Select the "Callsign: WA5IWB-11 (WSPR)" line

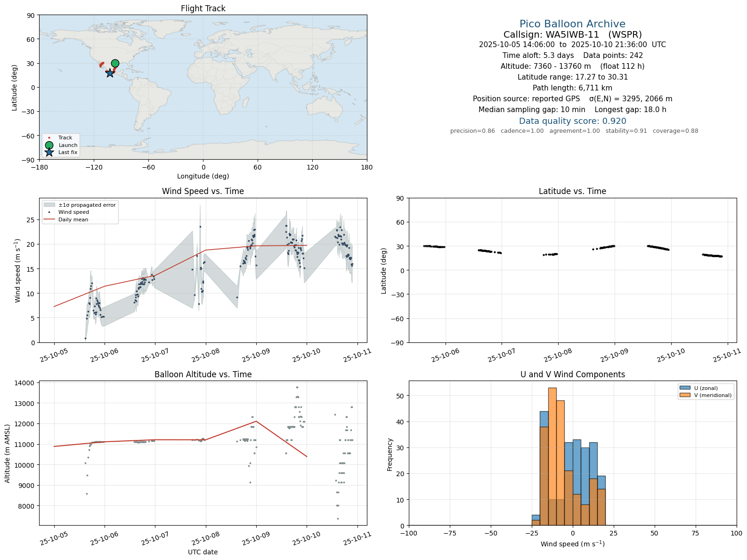572,34
